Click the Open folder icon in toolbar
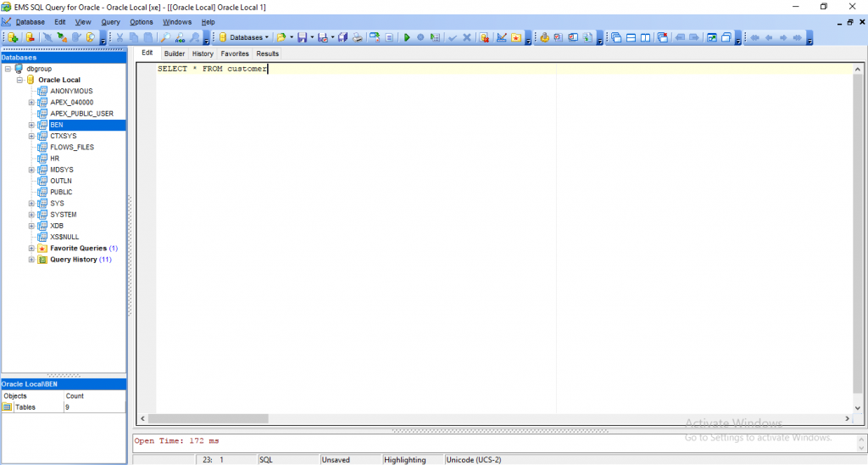This screenshot has width=868, height=465. [281, 37]
